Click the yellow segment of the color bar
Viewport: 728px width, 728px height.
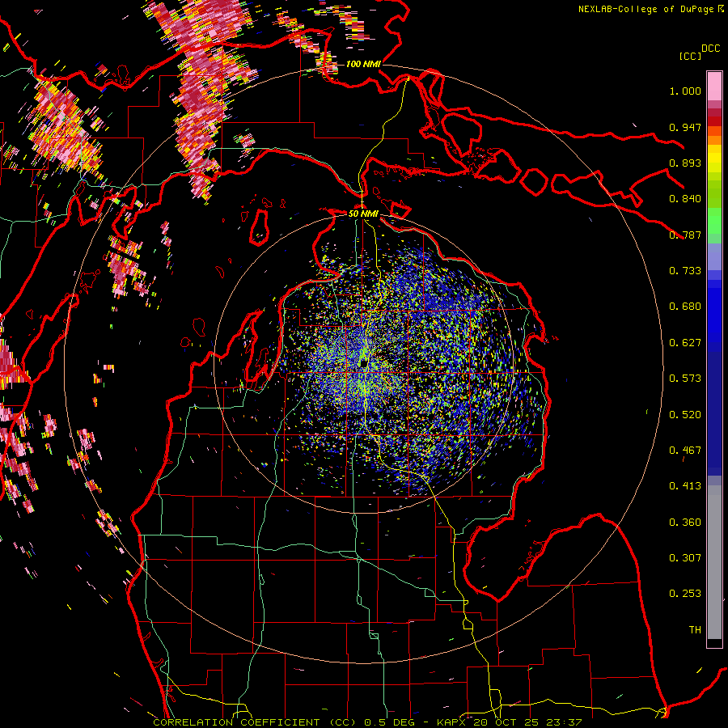point(714,159)
